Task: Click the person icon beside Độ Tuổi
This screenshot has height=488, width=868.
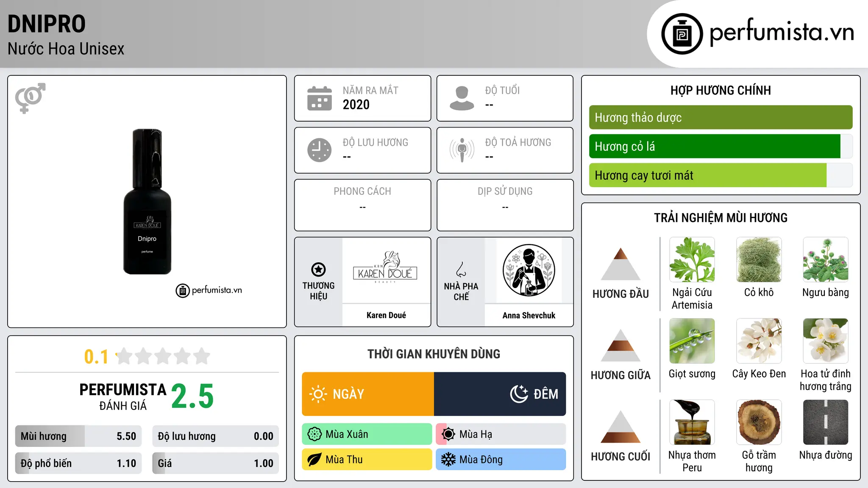Action: (x=462, y=98)
